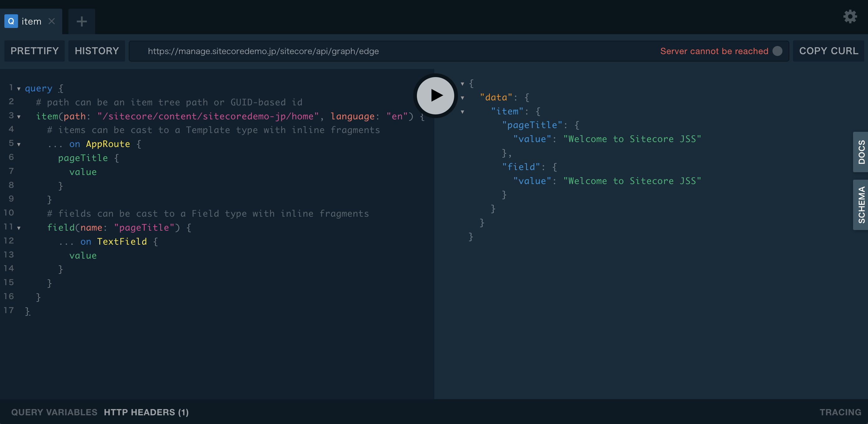
Task: Click the query keyword on line 1
Action: coord(38,88)
